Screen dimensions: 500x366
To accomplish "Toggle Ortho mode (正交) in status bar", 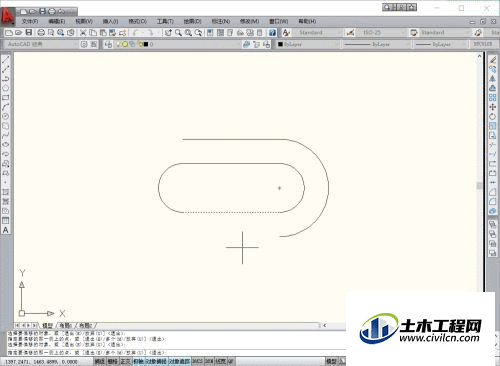I will coord(126,361).
